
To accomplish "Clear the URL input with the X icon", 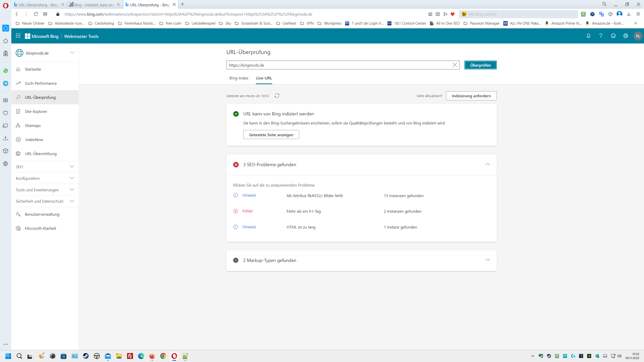I will point(455,65).
